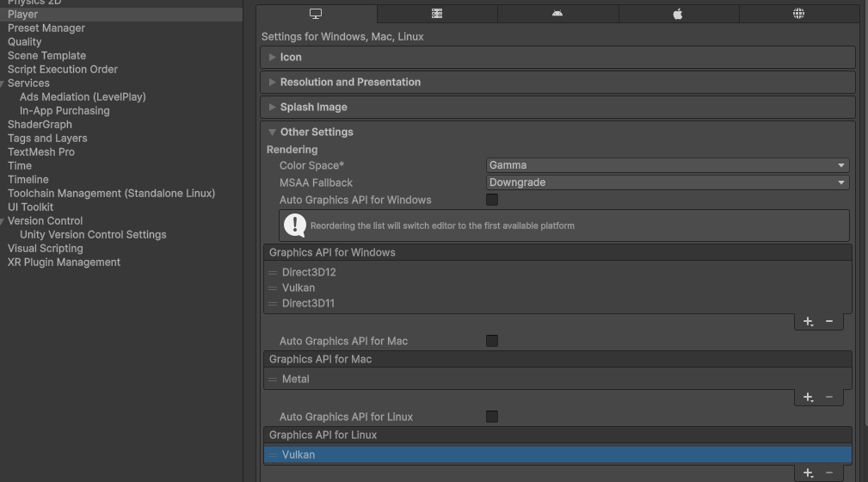Switch to the WebGL globe platform tab

coord(799,14)
